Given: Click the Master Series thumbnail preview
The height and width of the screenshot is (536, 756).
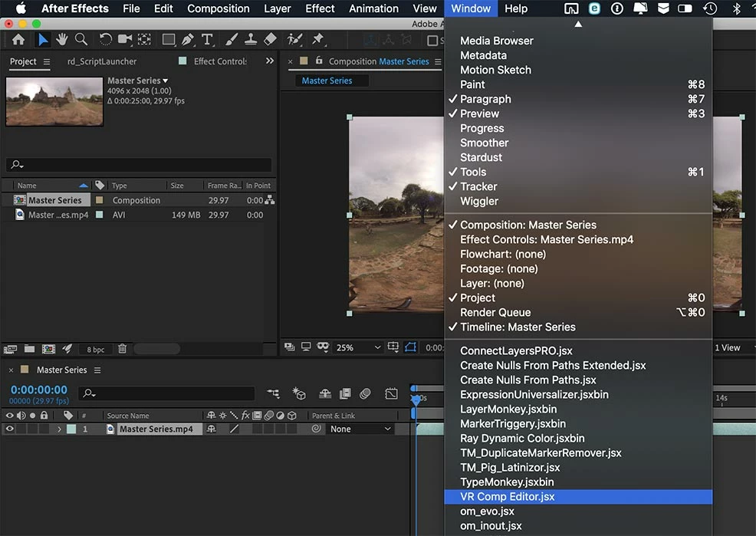Looking at the screenshot, I should [x=54, y=101].
